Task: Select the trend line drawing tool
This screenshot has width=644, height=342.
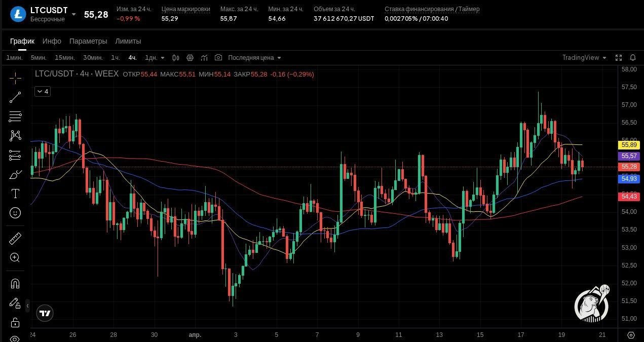Action: coord(15,97)
